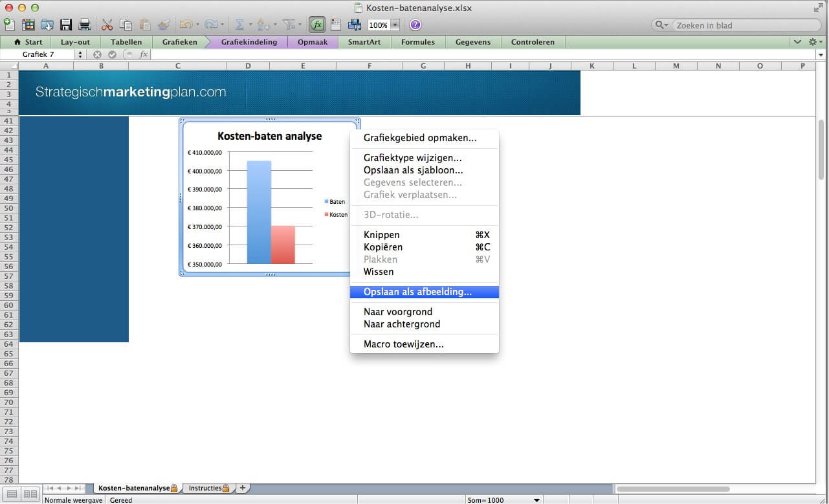Click the sort A-Z icon

pyautogui.click(x=263, y=25)
